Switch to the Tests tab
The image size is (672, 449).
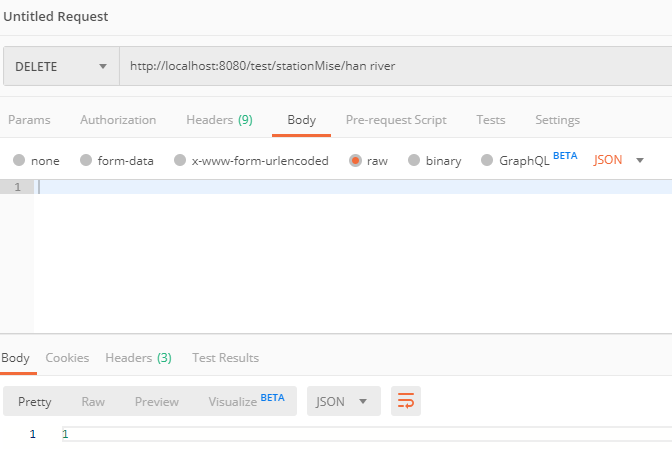[x=491, y=120]
